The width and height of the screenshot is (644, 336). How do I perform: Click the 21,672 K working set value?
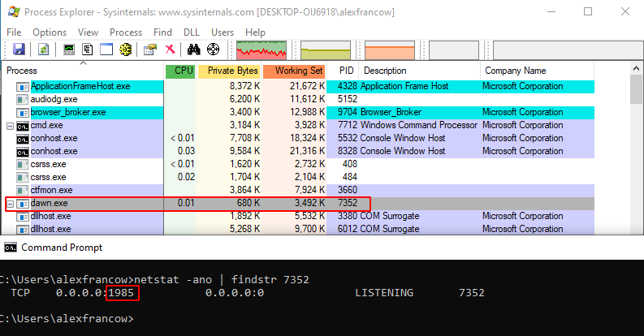point(307,86)
